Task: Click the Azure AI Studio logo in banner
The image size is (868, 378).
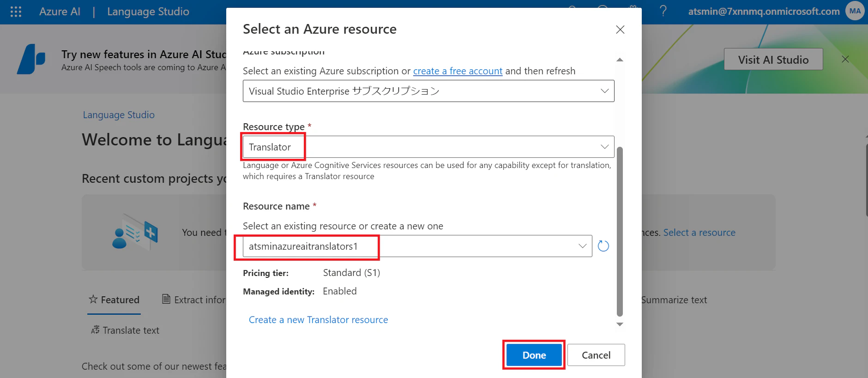Action: point(31,59)
